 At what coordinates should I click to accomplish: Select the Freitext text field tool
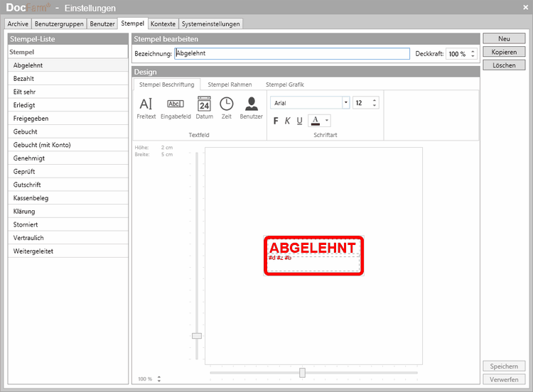click(x=146, y=107)
